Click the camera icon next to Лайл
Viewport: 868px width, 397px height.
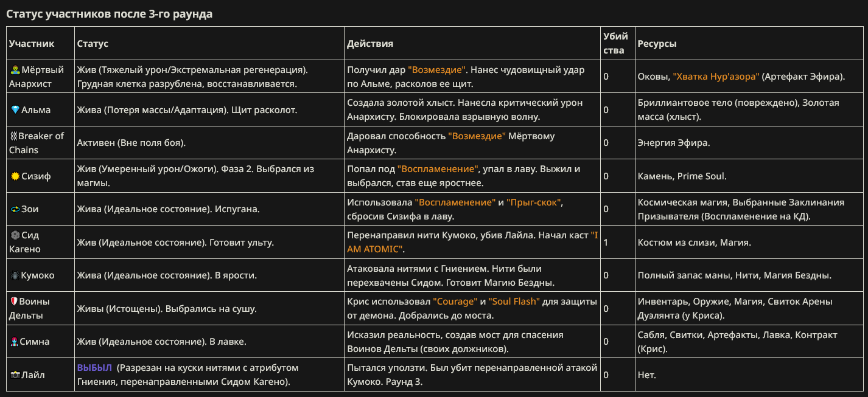(x=15, y=375)
